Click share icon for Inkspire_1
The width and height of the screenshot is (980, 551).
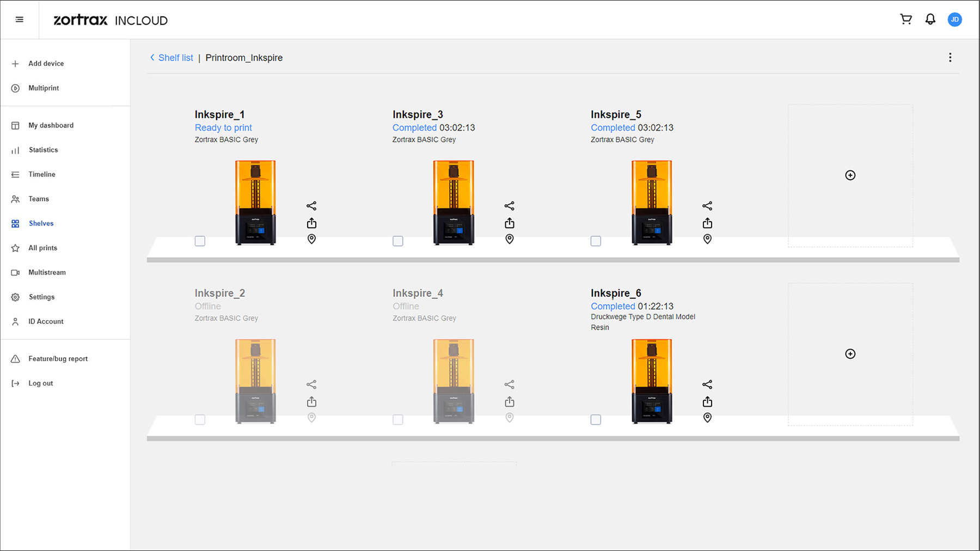(311, 206)
